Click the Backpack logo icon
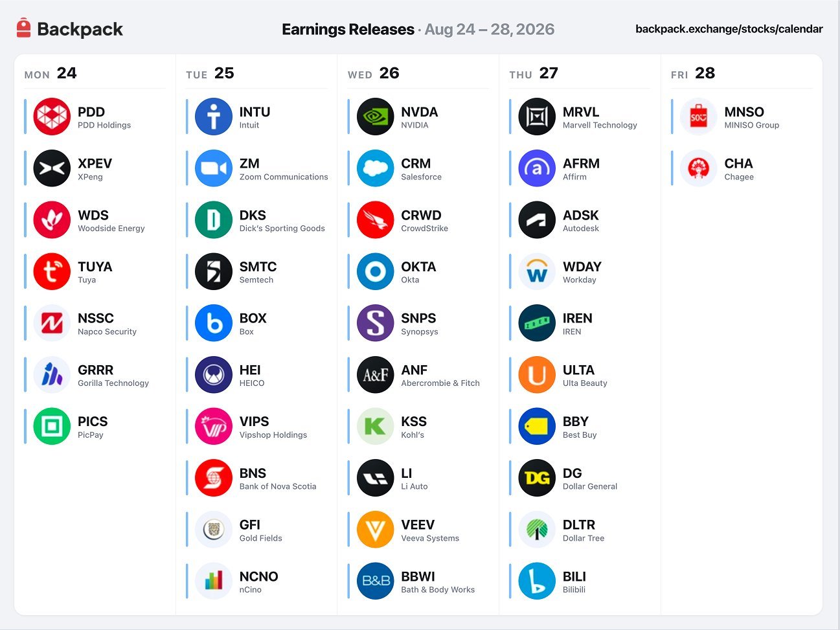 click(24, 28)
